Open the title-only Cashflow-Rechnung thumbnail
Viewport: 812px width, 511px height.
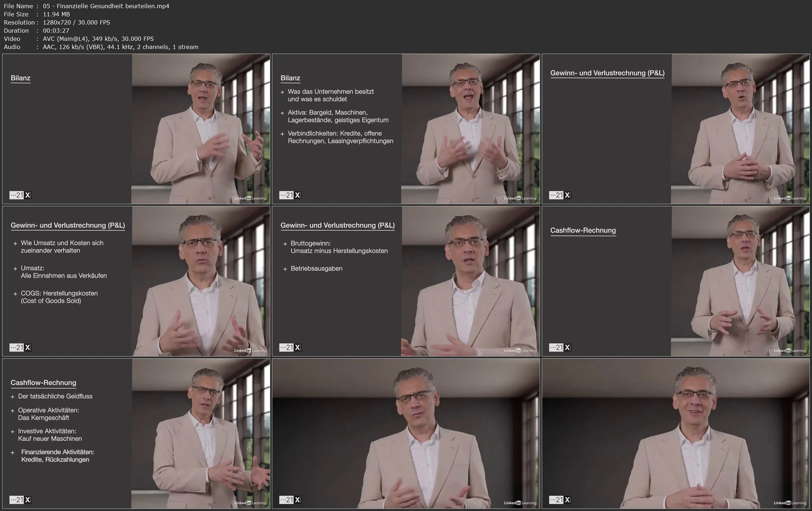point(675,281)
